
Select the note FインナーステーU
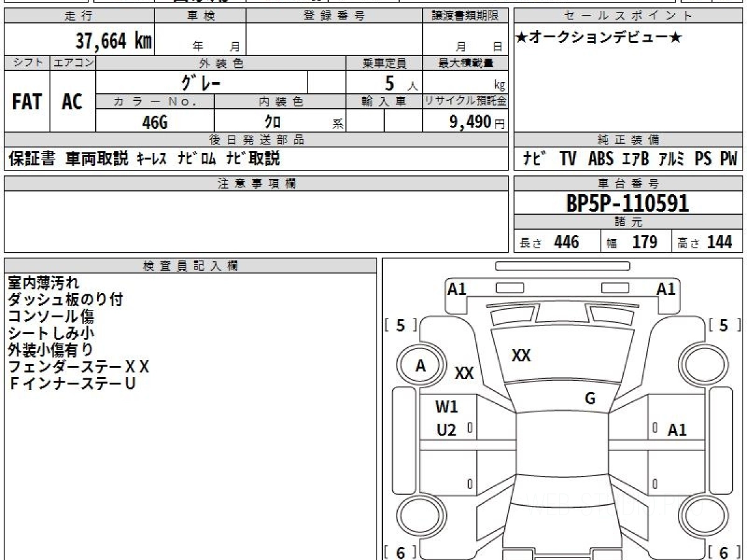73,384
